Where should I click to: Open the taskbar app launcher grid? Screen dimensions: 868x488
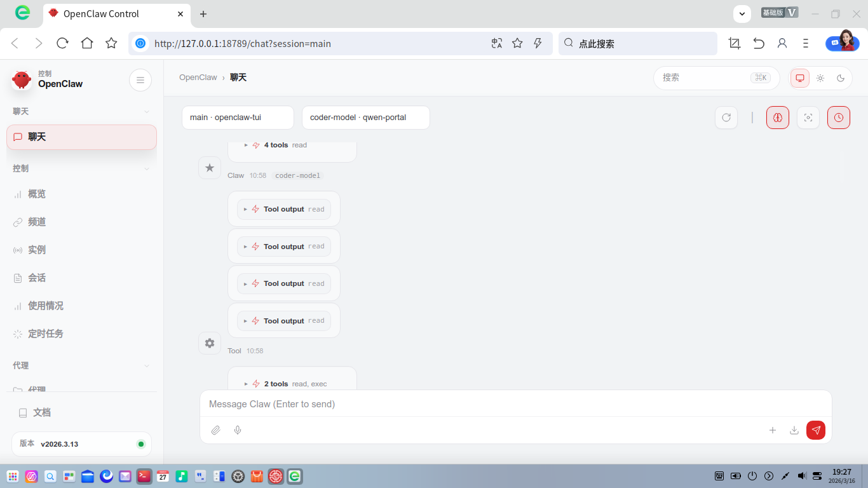click(x=13, y=476)
